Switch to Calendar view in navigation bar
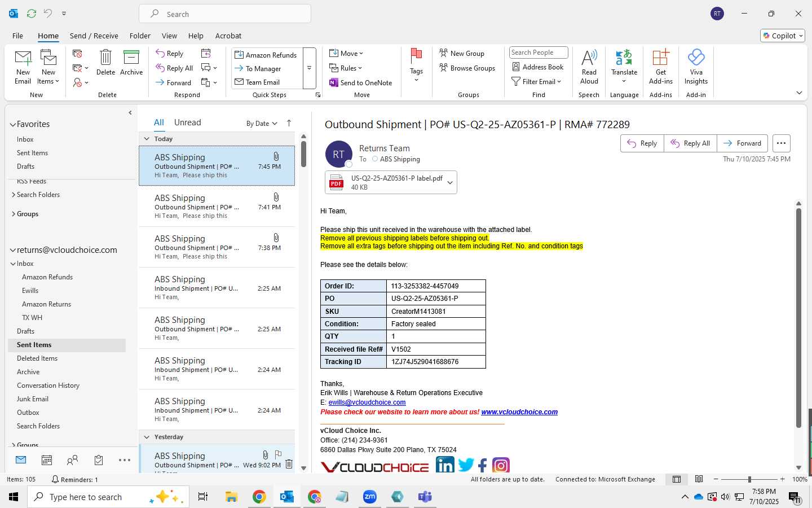Image resolution: width=812 pixels, height=508 pixels. [47, 460]
